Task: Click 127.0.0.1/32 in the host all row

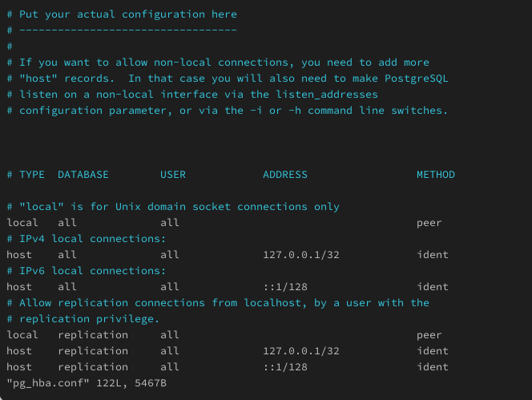Action: [x=301, y=255]
